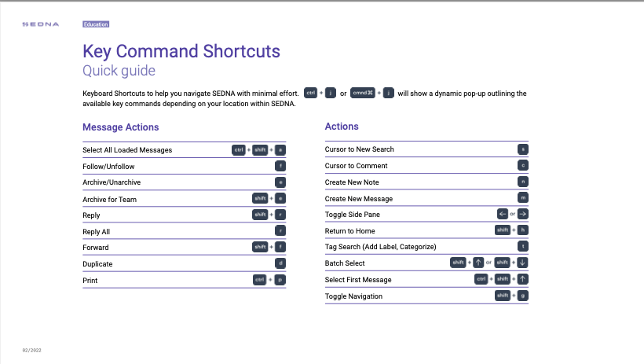Click the 'p' key in the Print row
Viewport: 644px width, 364px height.
click(x=280, y=280)
